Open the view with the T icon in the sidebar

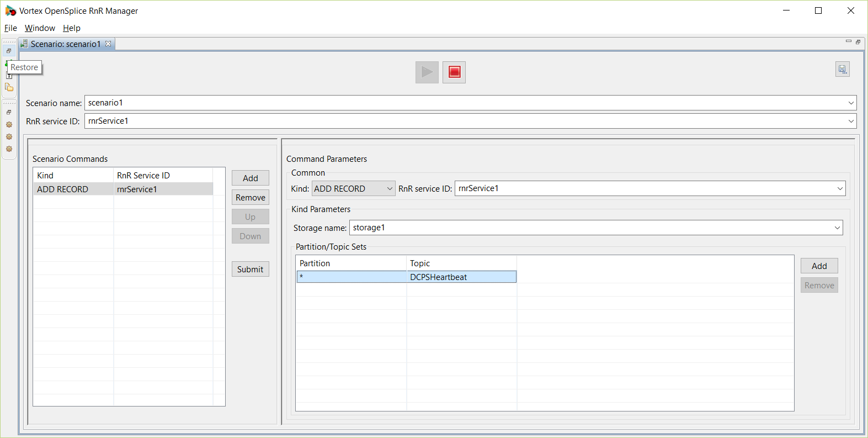9,76
